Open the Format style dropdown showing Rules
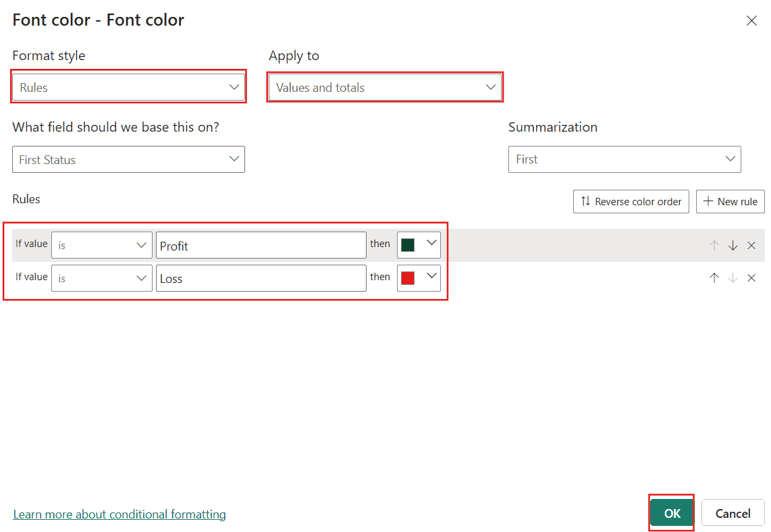The width and height of the screenshot is (771, 532). (128, 87)
